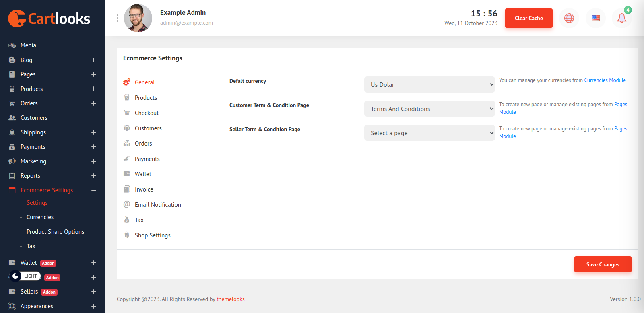Select Currencies in the sidebar submenu
The width and height of the screenshot is (644, 313).
pos(40,217)
